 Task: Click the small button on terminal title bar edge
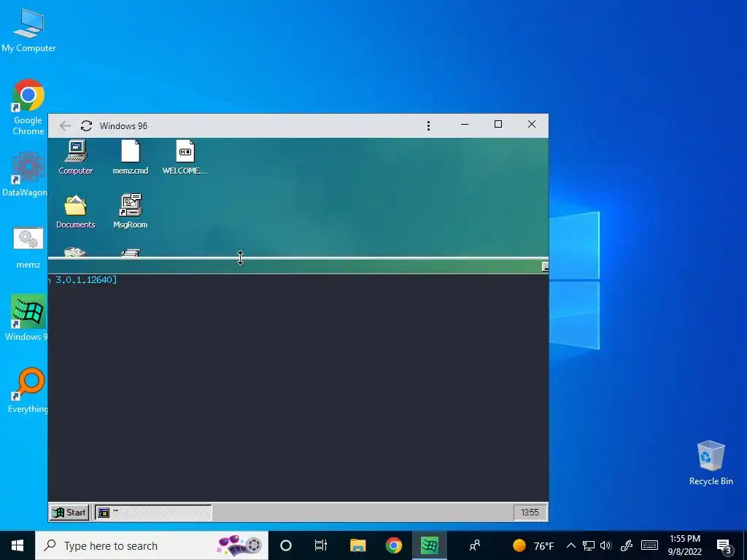(546, 267)
